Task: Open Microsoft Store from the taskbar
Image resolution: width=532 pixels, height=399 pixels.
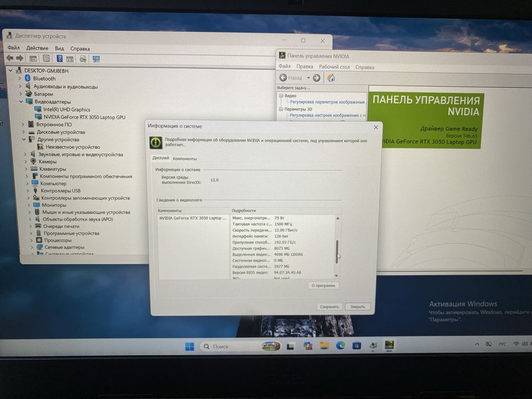Action: pos(356,345)
